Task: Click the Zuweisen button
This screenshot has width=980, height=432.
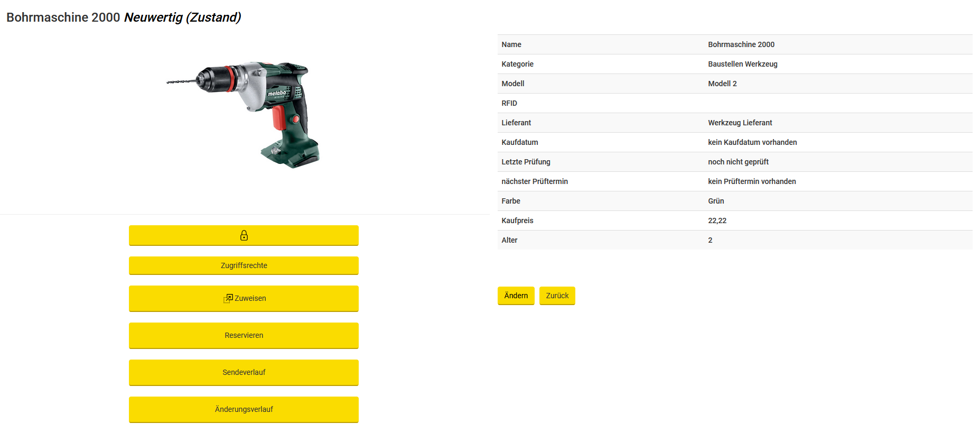Action: pyautogui.click(x=244, y=298)
